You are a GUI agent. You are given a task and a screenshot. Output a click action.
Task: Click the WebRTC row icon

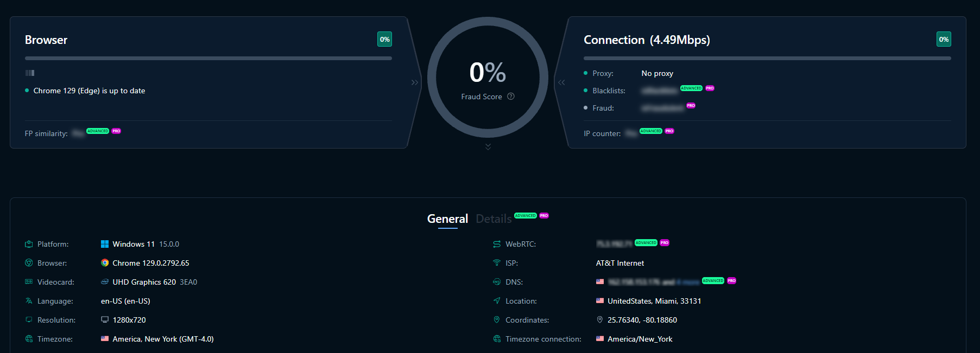coord(496,245)
